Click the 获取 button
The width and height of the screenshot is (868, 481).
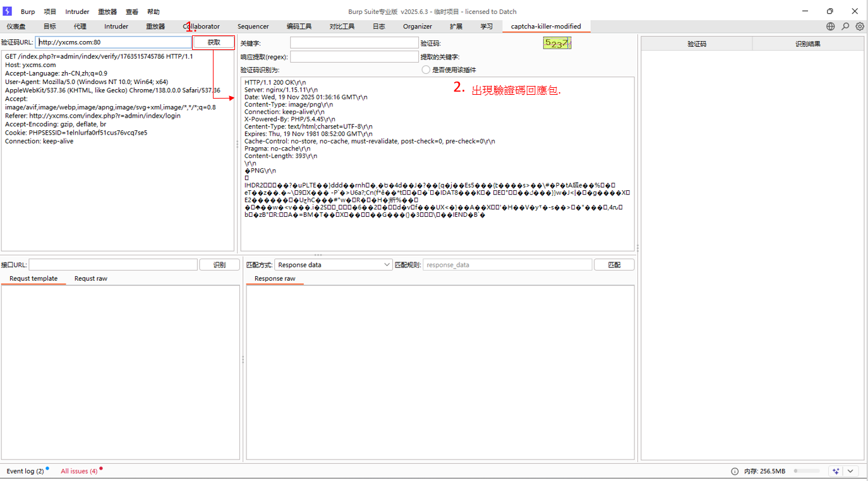tap(214, 42)
